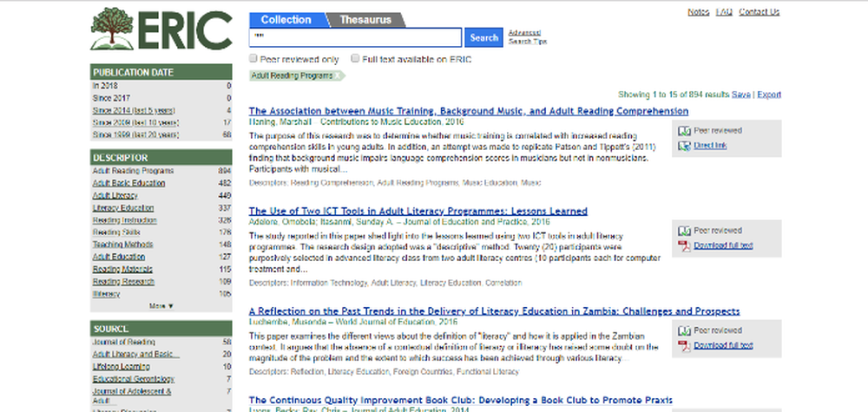Click the Peer reviewed icon for Zambia result
The height and width of the screenshot is (412, 868).
pyautogui.click(x=684, y=330)
